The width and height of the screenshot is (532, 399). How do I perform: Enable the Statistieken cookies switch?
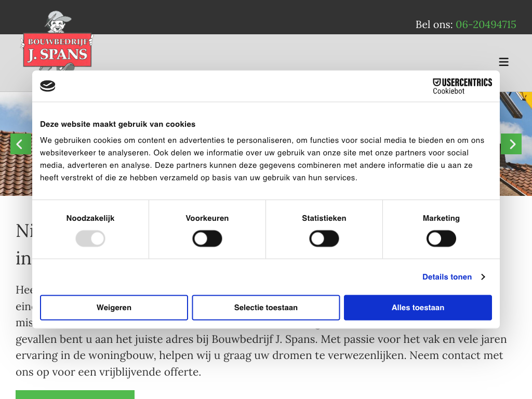324,239
